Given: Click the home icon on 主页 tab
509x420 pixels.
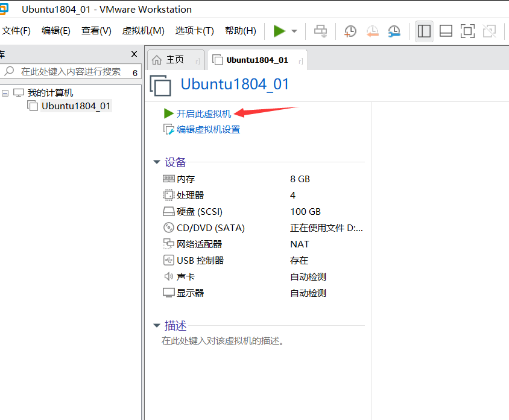Looking at the screenshot, I should [x=157, y=60].
